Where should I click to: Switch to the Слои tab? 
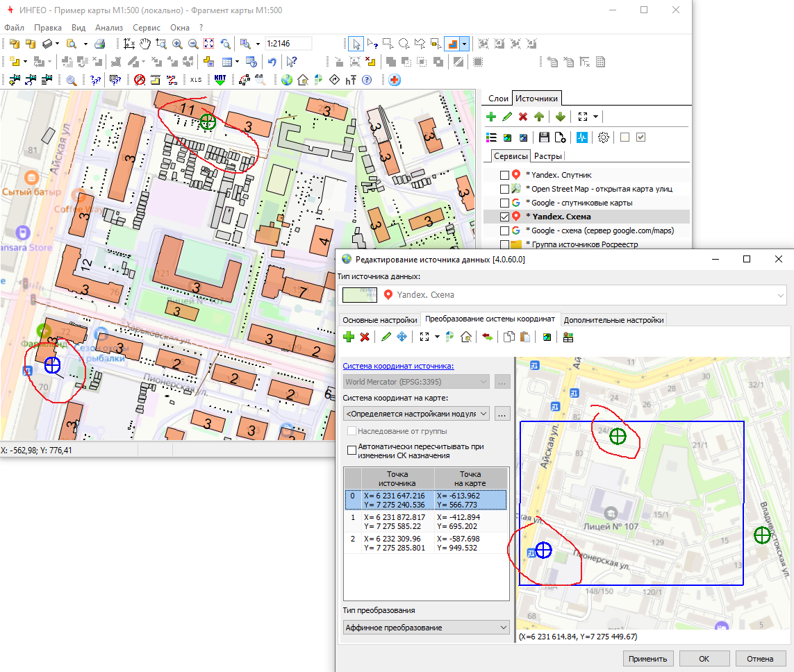[x=498, y=99]
